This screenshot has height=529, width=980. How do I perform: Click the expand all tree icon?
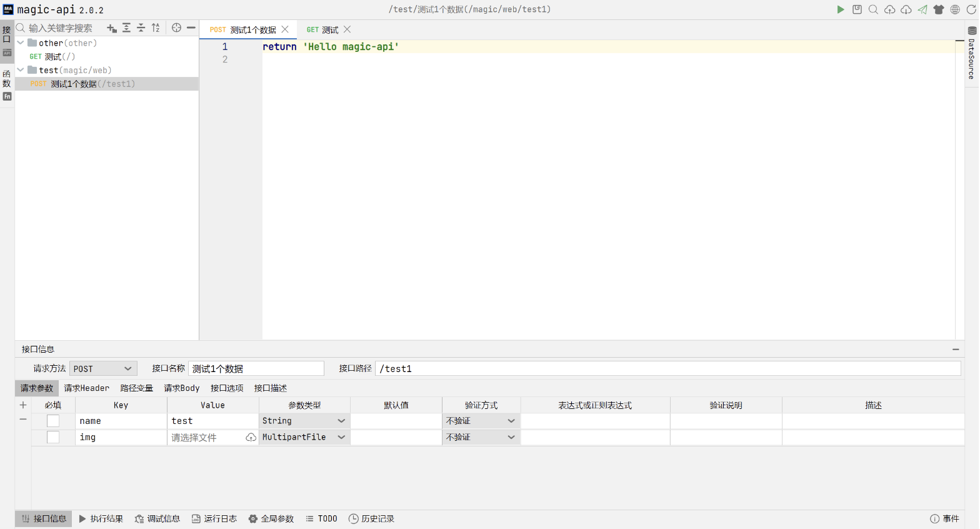126,28
